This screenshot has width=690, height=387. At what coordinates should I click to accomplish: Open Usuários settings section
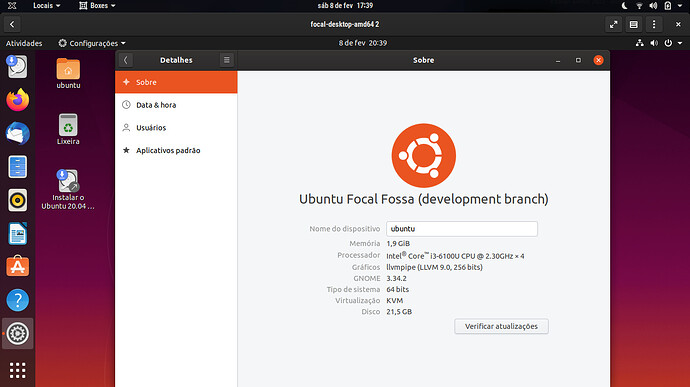click(x=176, y=128)
